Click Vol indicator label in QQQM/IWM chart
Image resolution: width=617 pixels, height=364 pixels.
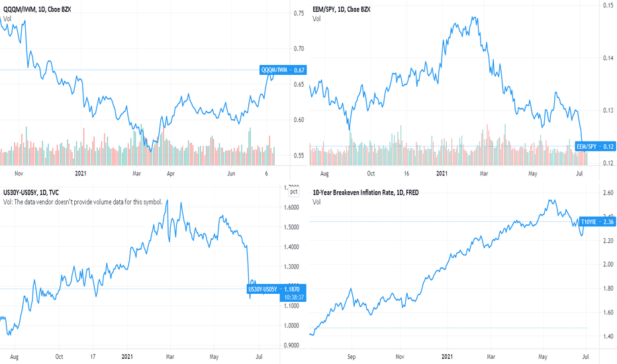7,19
